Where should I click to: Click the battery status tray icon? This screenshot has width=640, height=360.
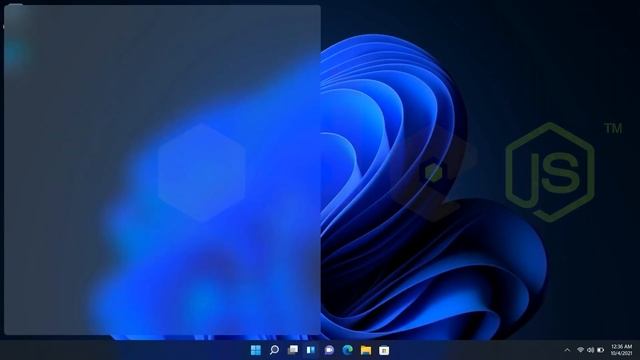point(600,350)
